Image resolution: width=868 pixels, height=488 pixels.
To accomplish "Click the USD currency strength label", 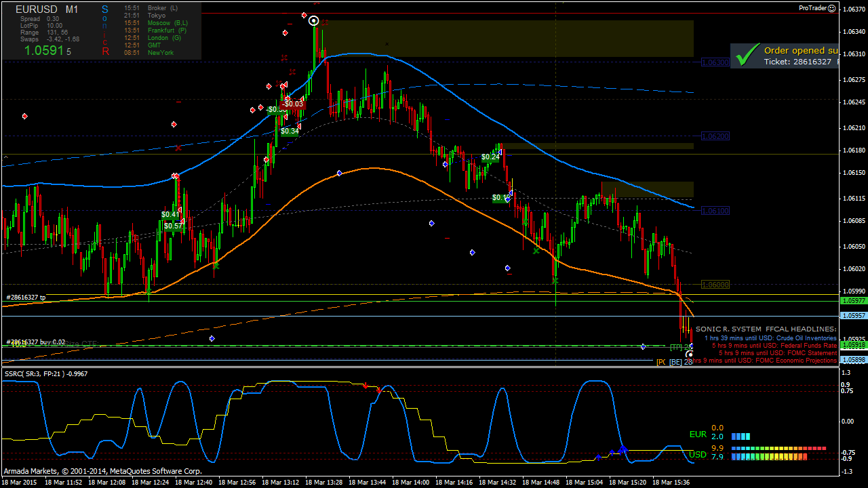I will pos(698,455).
